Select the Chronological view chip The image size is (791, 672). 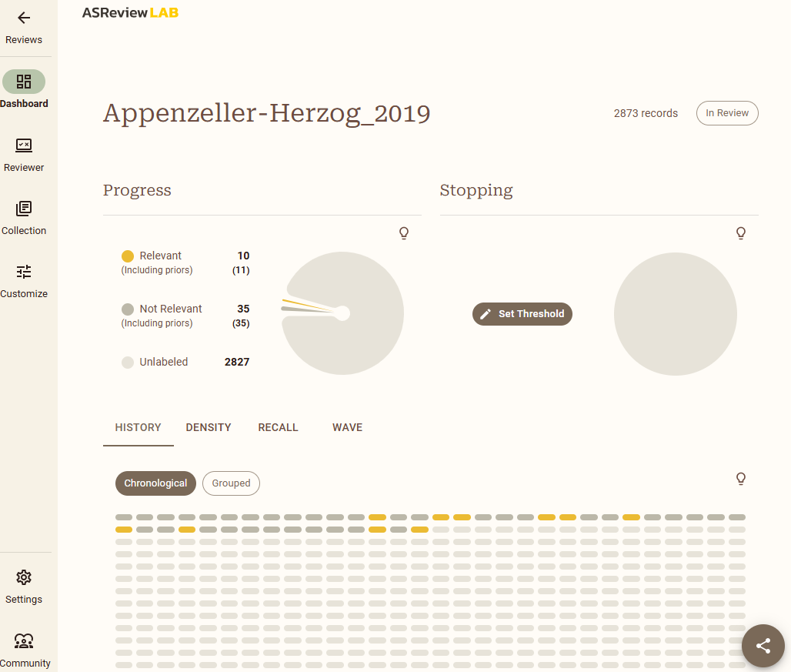[155, 483]
